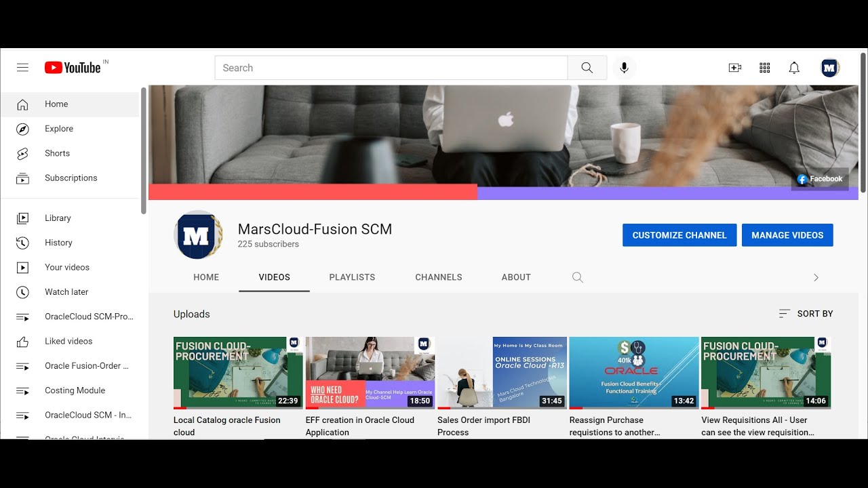Viewport: 868px width, 488px height.
Task: Open the account avatar menu
Action: pos(829,68)
